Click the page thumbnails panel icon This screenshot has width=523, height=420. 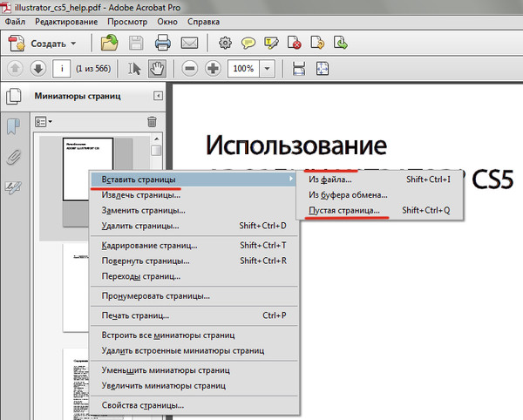(x=14, y=97)
